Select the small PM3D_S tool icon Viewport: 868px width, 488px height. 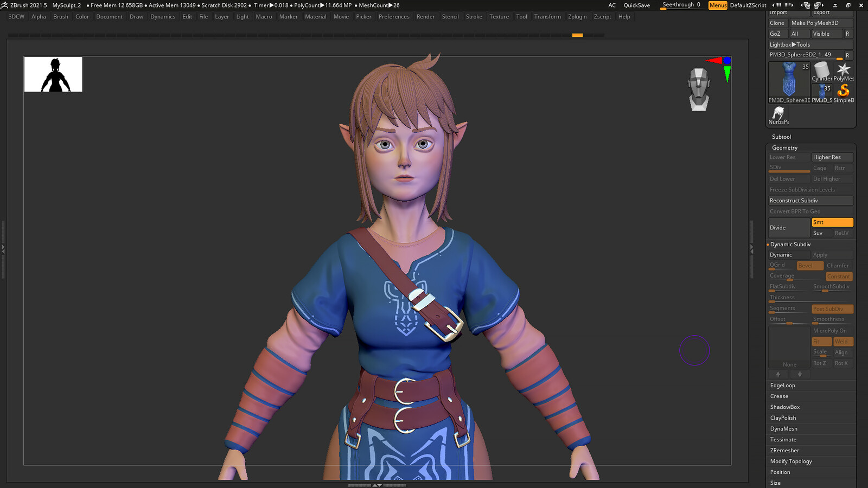tap(821, 92)
